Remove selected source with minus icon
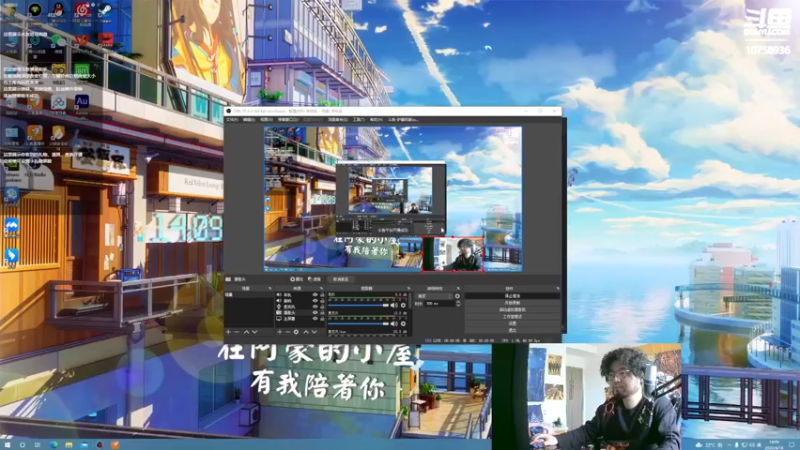This screenshot has width=800, height=450. (x=287, y=332)
